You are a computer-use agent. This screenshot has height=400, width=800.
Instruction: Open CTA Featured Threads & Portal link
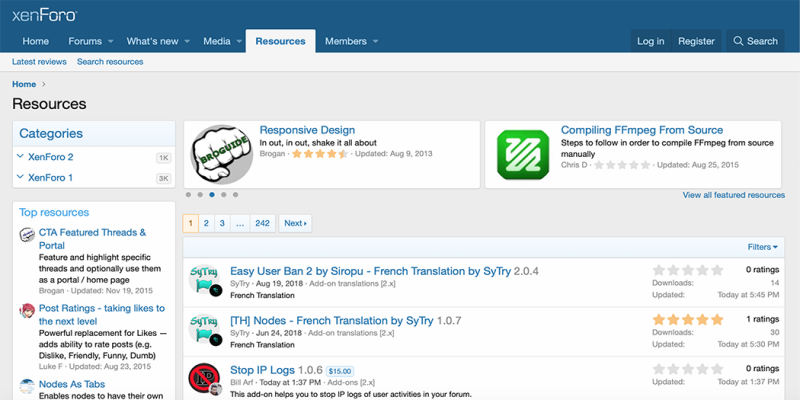coord(92,239)
